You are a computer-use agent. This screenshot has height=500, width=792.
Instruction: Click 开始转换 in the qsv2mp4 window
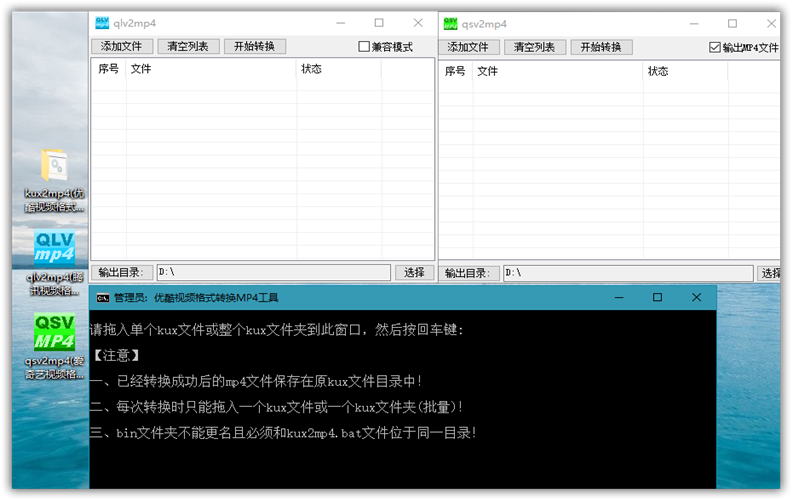(x=602, y=47)
